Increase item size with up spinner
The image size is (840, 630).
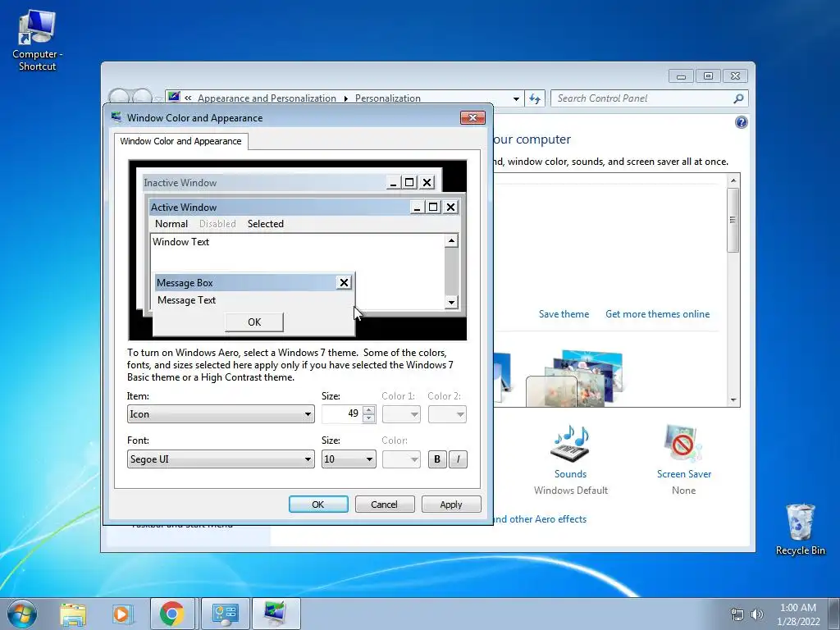tap(368, 410)
